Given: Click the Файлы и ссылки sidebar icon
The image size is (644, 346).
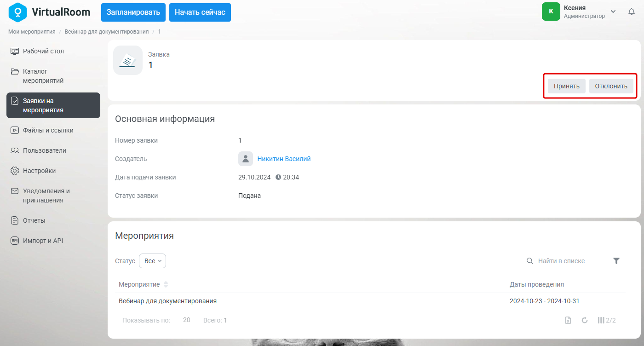Looking at the screenshot, I should click(15, 130).
